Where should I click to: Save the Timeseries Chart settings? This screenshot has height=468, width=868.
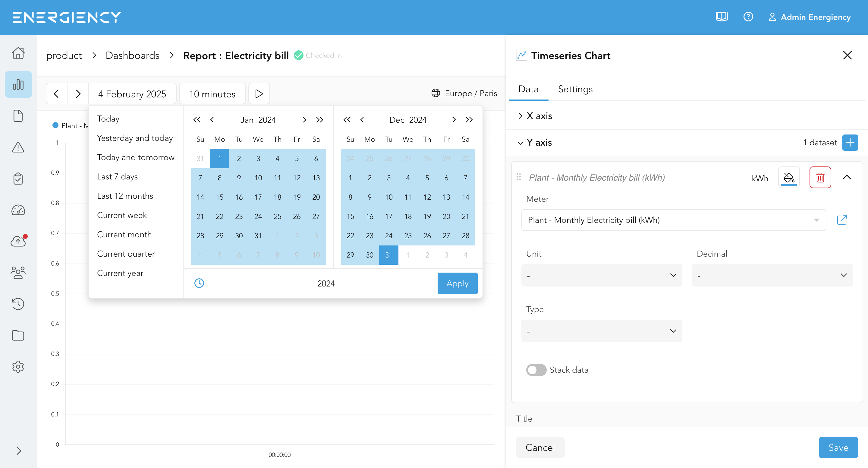click(838, 447)
